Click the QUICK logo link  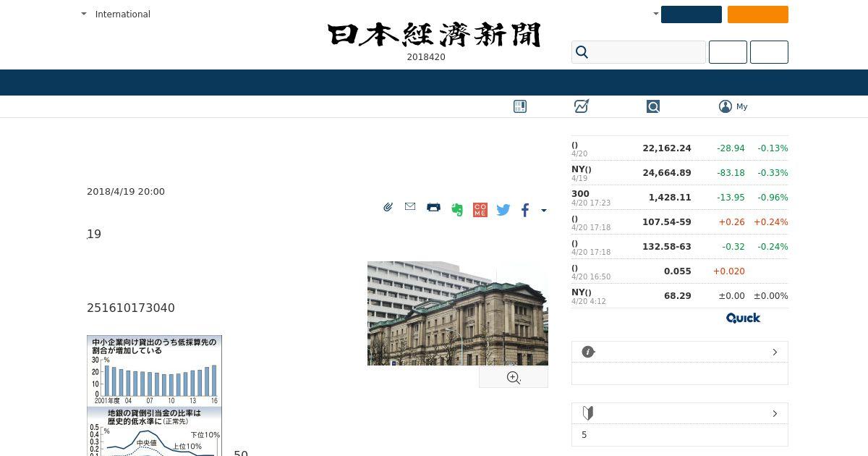click(x=744, y=318)
